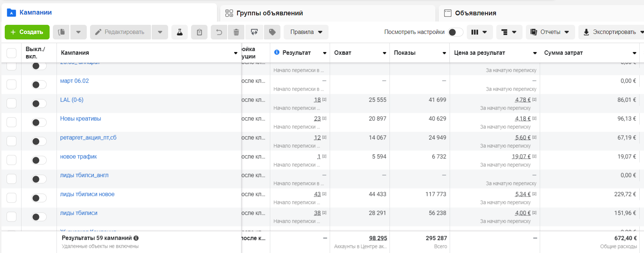Open dropdown arrow next to Редактировать
The image size is (644, 253).
pyautogui.click(x=160, y=32)
